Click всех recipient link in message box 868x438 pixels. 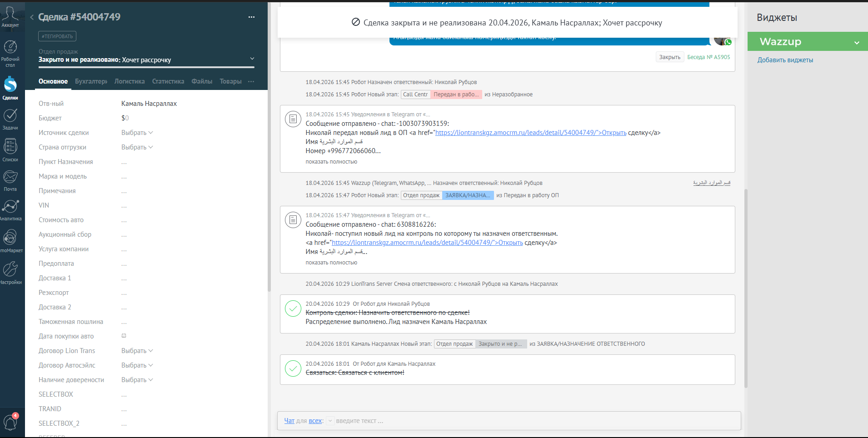coord(315,421)
